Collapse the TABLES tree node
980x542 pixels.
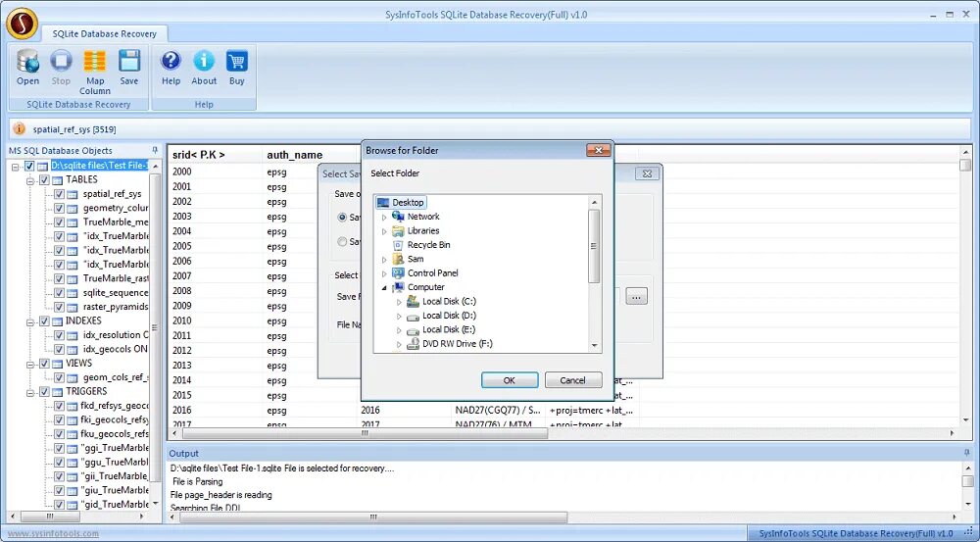[29, 180]
